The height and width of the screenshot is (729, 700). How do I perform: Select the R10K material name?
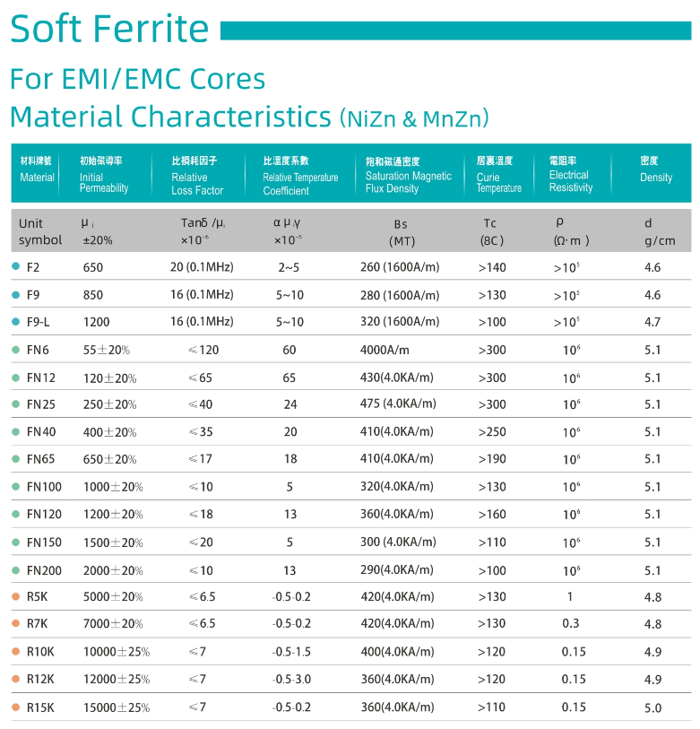pyautogui.click(x=41, y=652)
